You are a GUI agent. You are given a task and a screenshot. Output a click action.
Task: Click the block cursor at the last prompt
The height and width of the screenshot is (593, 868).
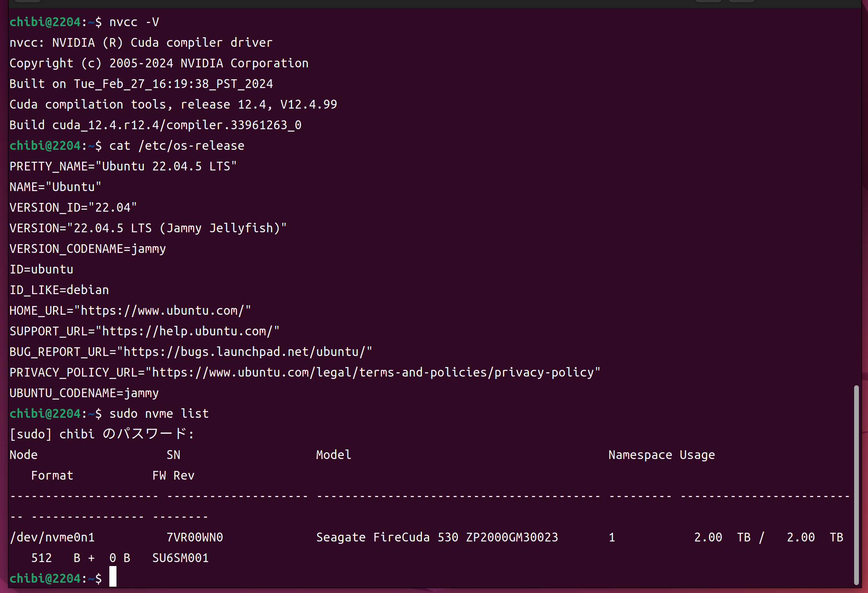click(113, 576)
